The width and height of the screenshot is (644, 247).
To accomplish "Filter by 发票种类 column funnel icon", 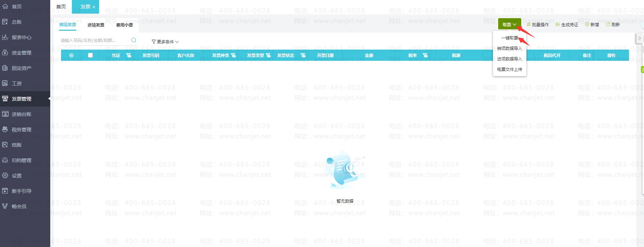I will point(233,55).
